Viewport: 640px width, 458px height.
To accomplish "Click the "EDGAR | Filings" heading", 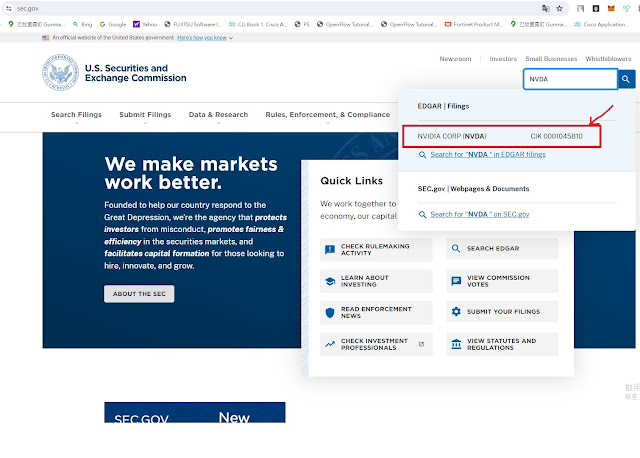I will (443, 106).
